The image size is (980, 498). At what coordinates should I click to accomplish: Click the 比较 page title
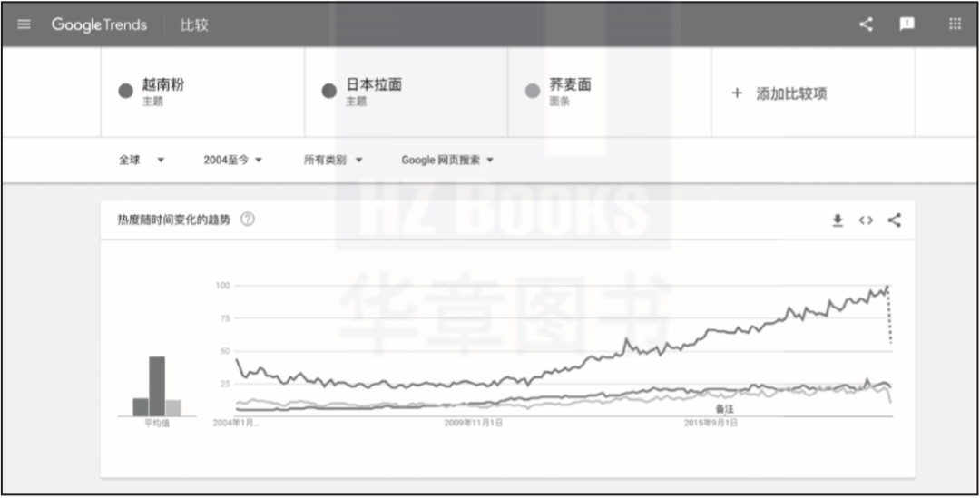click(194, 25)
